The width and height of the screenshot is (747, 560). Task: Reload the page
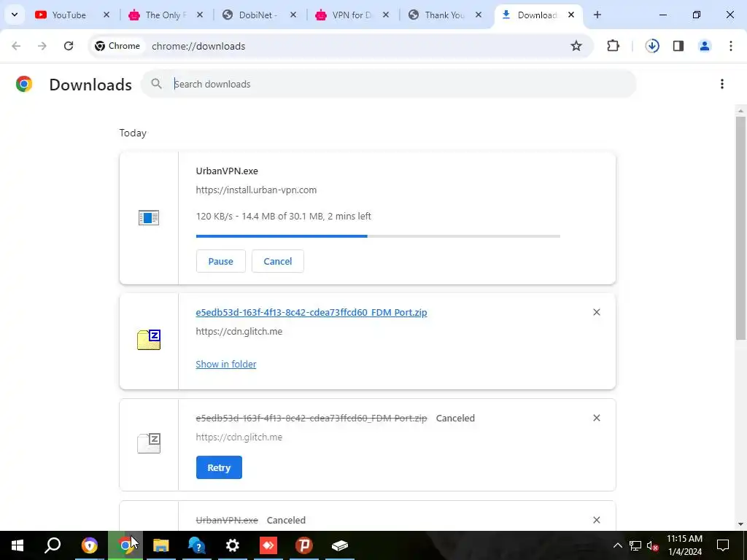point(69,46)
